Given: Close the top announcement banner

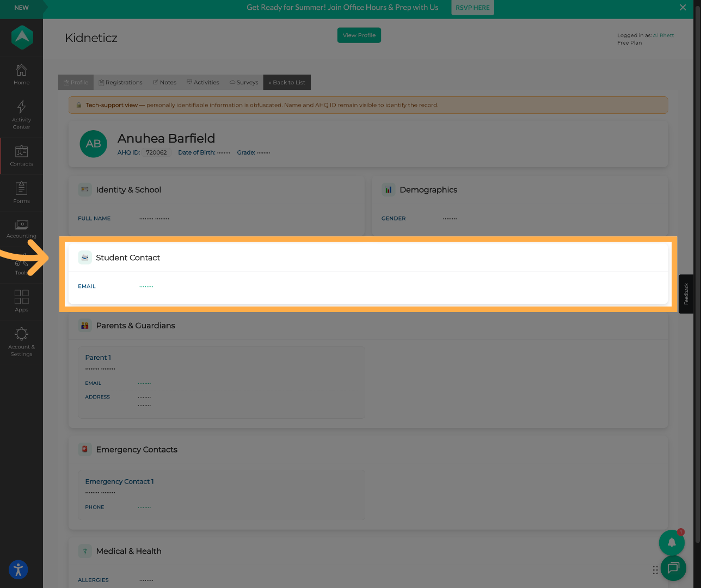Looking at the screenshot, I should pos(682,7).
